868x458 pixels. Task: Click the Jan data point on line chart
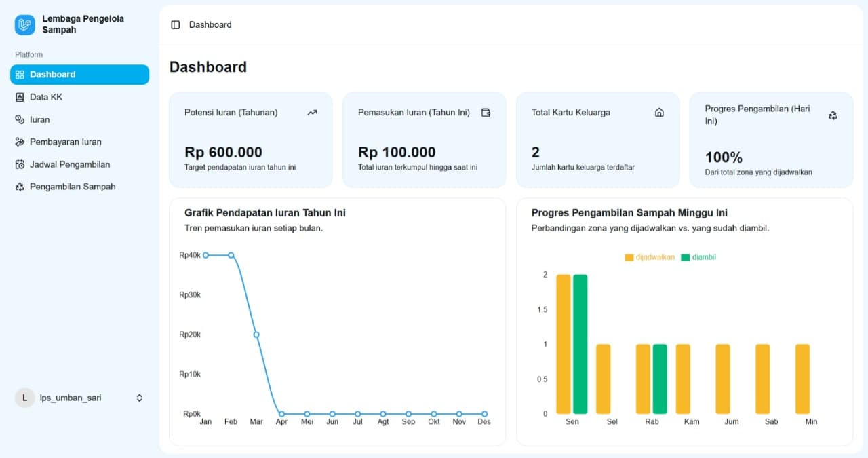[x=205, y=255]
